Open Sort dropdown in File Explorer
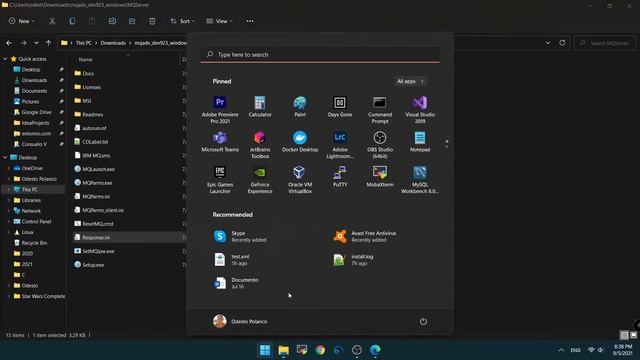This screenshot has height=360, width=640. pyautogui.click(x=182, y=21)
